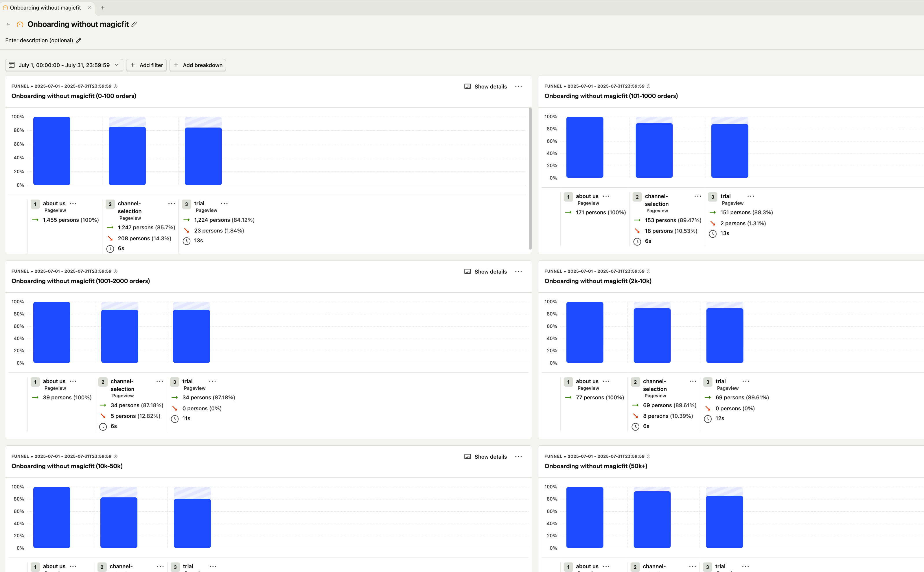Click the calendar icon in the date filter
This screenshot has width=924, height=572.
coord(12,65)
